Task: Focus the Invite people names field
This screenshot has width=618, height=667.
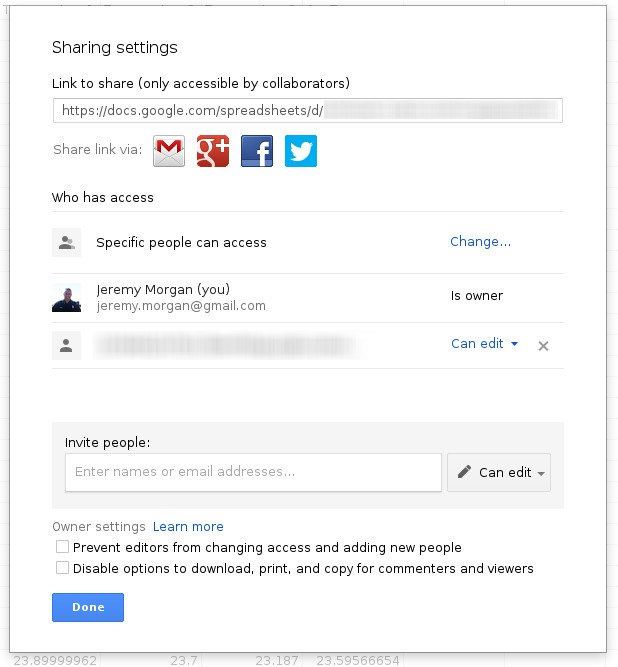Action: point(253,472)
